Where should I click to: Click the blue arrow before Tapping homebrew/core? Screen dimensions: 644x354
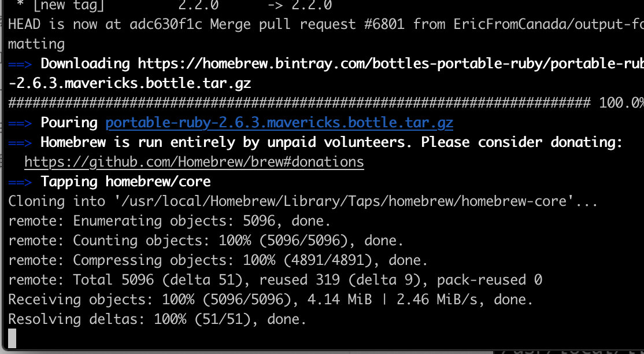[20, 182]
